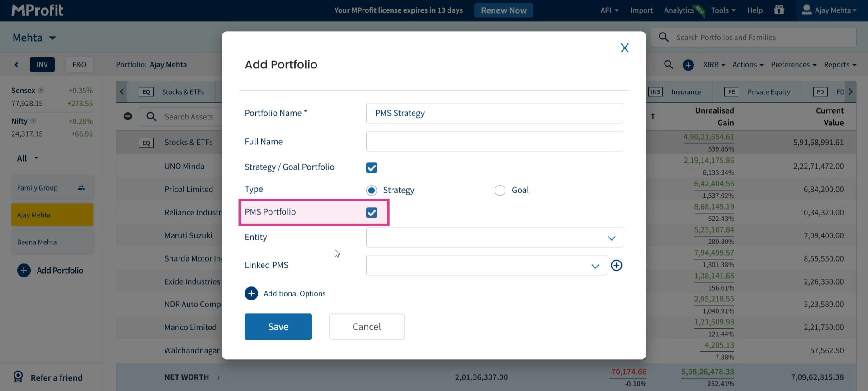Close the Add Portfolio dialog

coord(625,48)
